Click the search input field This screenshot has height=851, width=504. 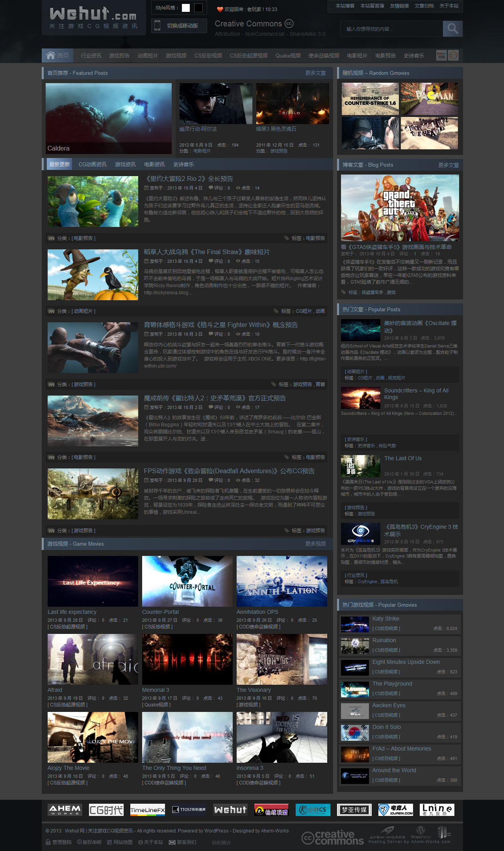point(391,29)
